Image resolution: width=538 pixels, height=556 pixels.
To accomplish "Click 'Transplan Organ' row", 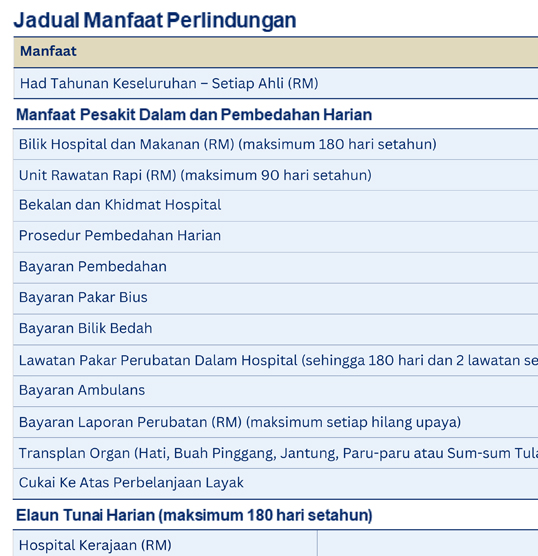I will tap(276, 453).
